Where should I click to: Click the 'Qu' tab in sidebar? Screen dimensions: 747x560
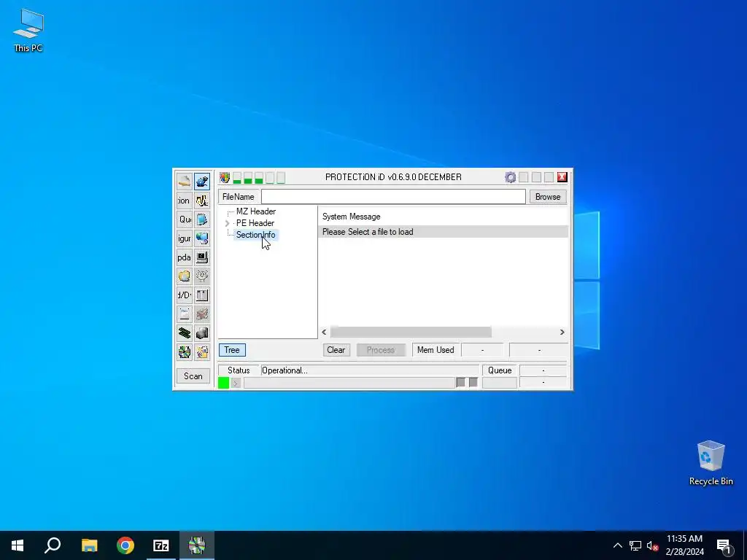[185, 219]
